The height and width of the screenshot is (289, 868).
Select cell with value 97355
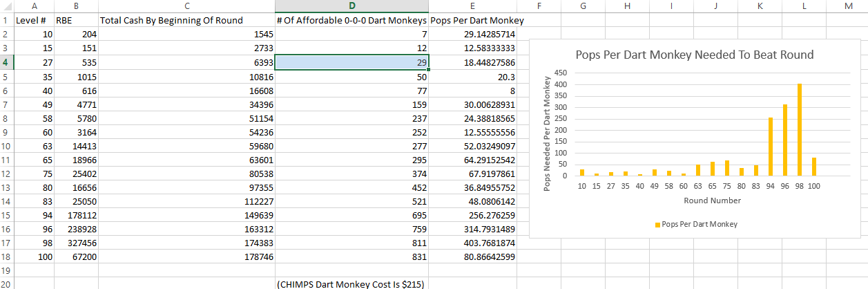(x=186, y=186)
